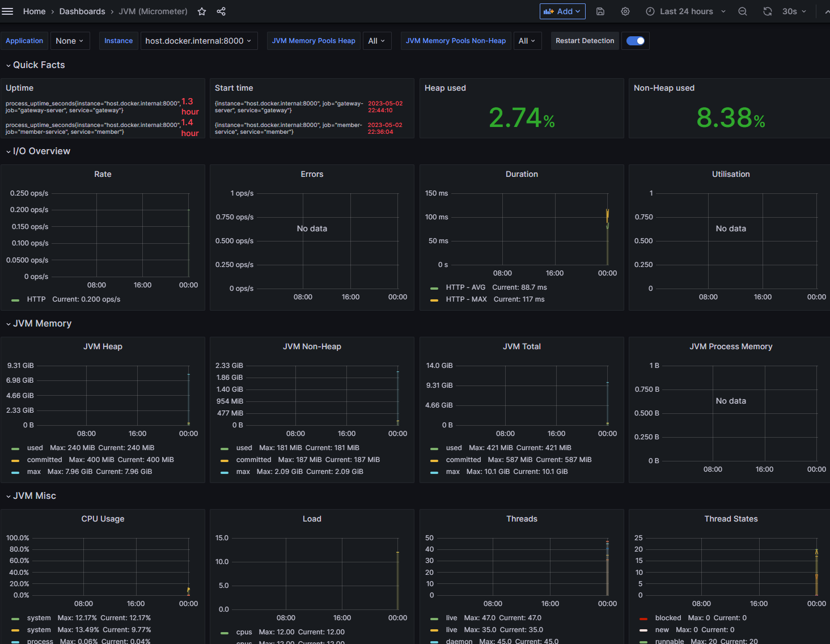Click the Application variable label
Image resolution: width=830 pixels, height=644 pixels.
[24, 41]
